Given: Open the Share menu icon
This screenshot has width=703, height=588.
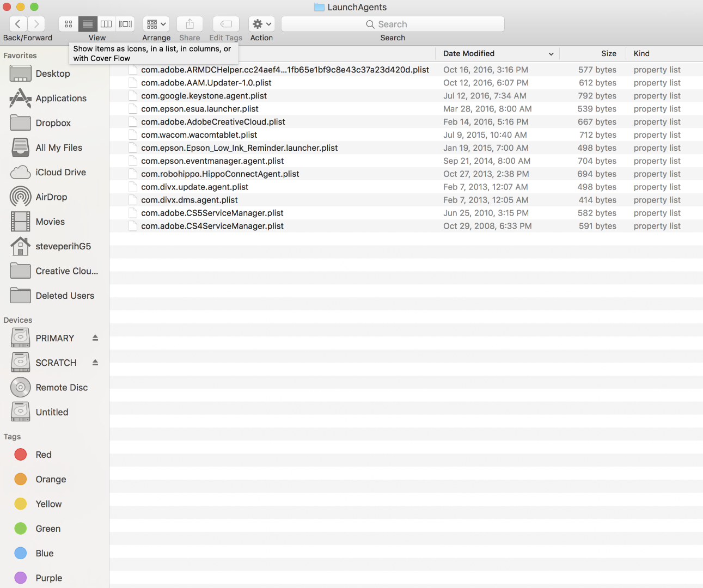Looking at the screenshot, I should (189, 24).
